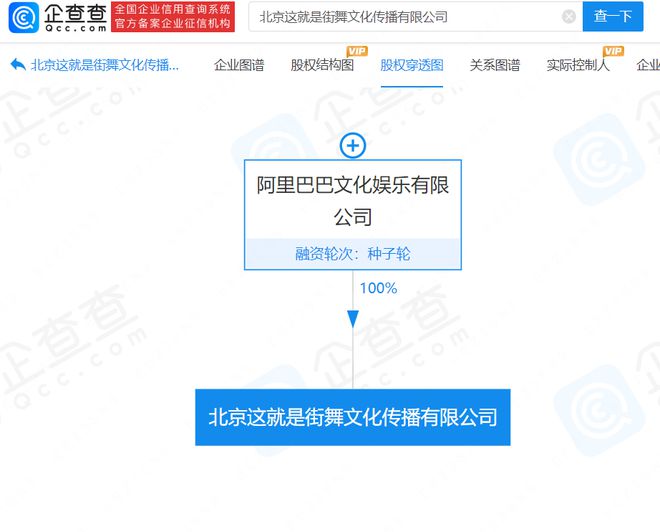
Task: Click the Qcc.com logo icon
Action: coord(24,18)
